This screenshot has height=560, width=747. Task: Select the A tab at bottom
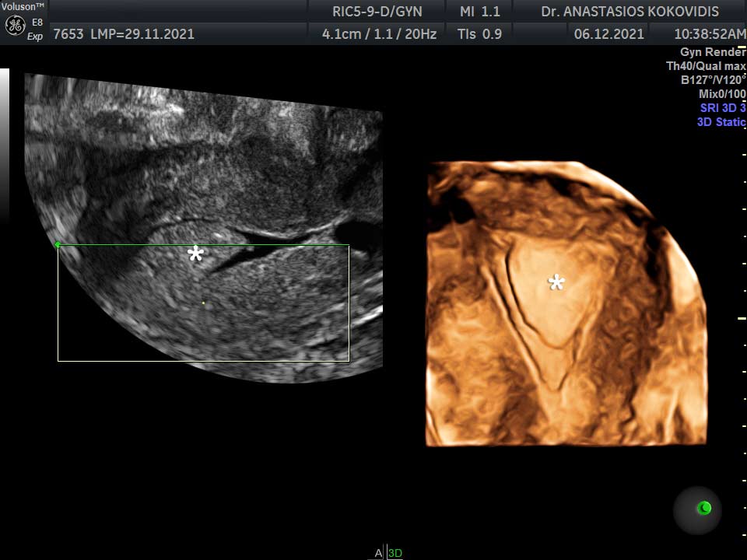click(378, 553)
